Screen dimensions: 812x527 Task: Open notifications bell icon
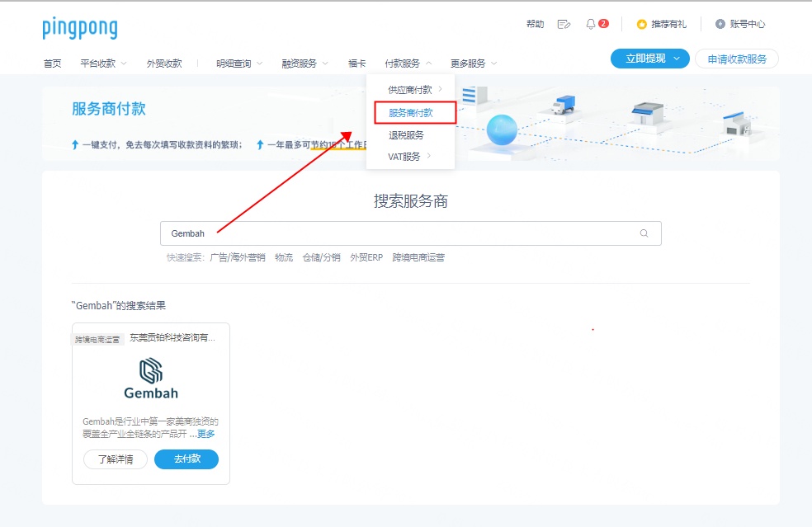click(590, 25)
